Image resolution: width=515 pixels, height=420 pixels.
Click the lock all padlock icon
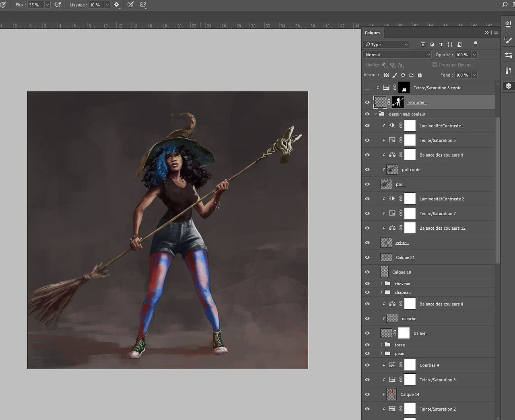(420, 75)
